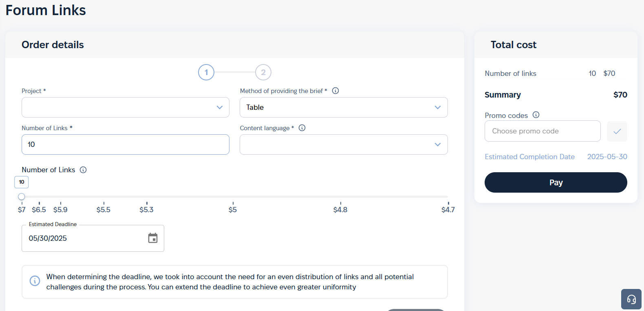This screenshot has height=311, width=644.
Task: Click the Estimated Deadline date field
Action: pyautogui.click(x=86, y=238)
